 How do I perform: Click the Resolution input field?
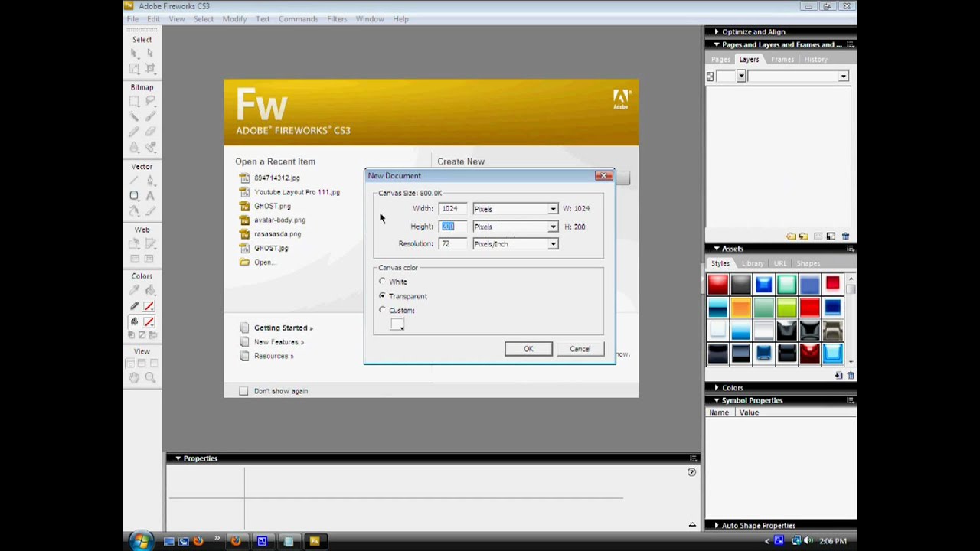(452, 244)
